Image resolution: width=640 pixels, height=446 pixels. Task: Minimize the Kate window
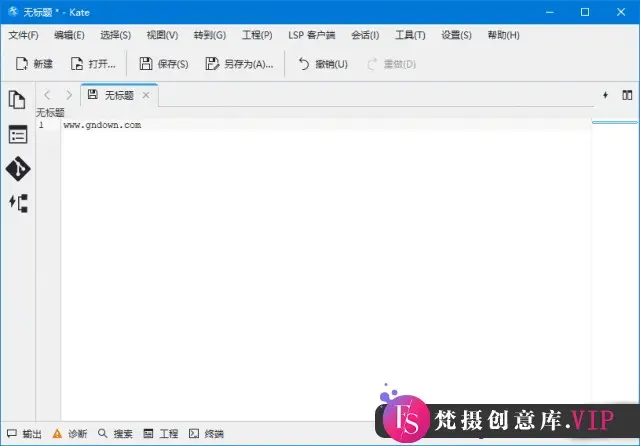pos(550,12)
